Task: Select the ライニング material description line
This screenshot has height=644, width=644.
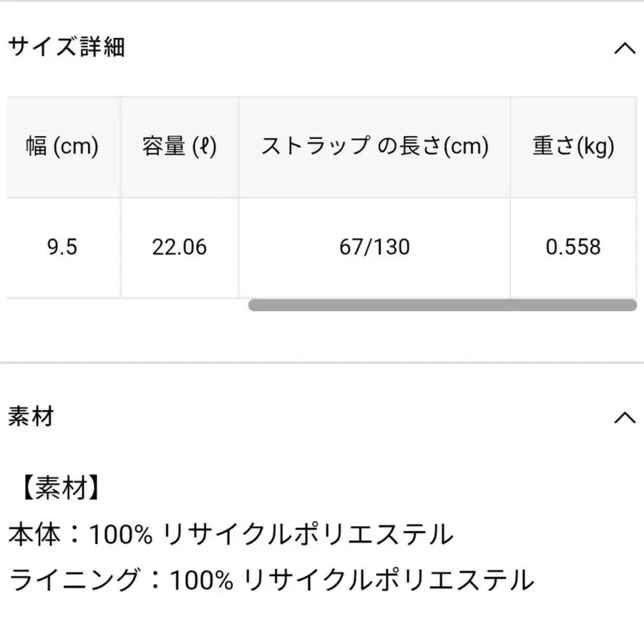Action: [270, 578]
